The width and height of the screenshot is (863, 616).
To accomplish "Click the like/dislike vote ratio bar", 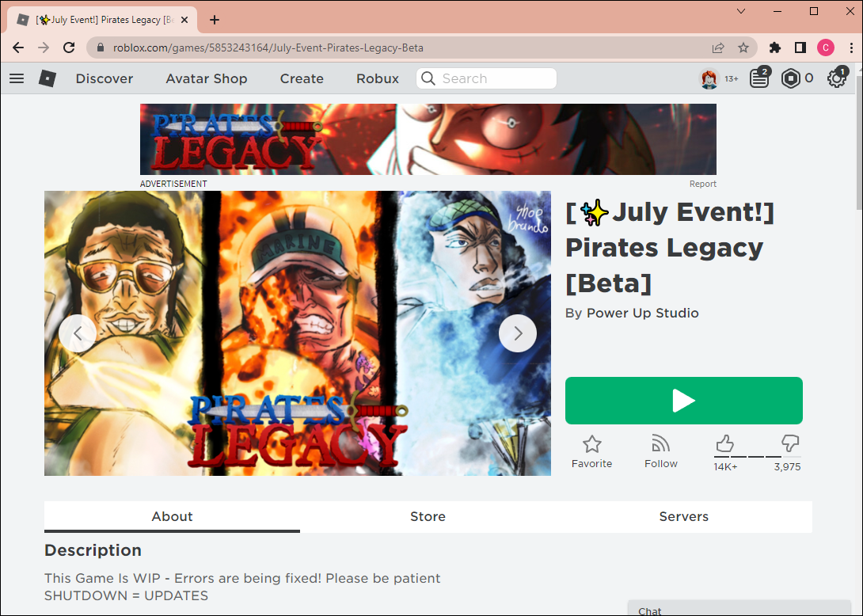I will (758, 456).
